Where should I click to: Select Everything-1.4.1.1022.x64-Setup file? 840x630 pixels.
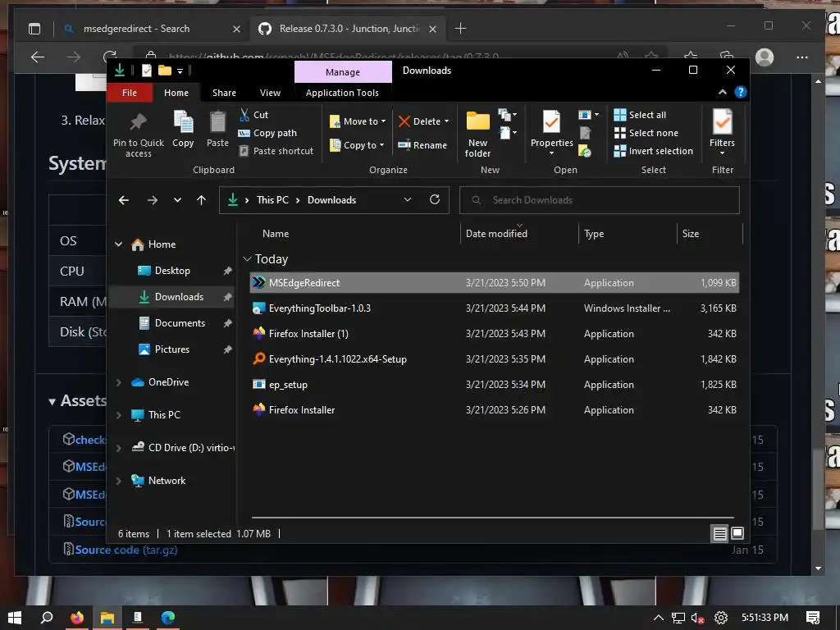495,359
